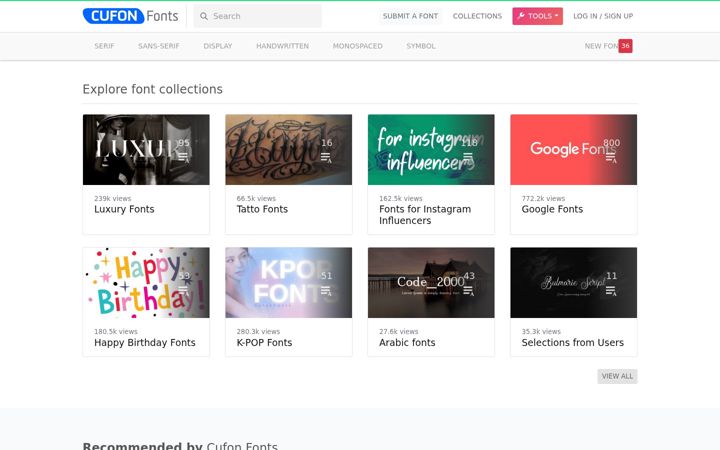This screenshot has height=450, width=720.
Task: Click the search magnifier icon
Action: coord(204,16)
